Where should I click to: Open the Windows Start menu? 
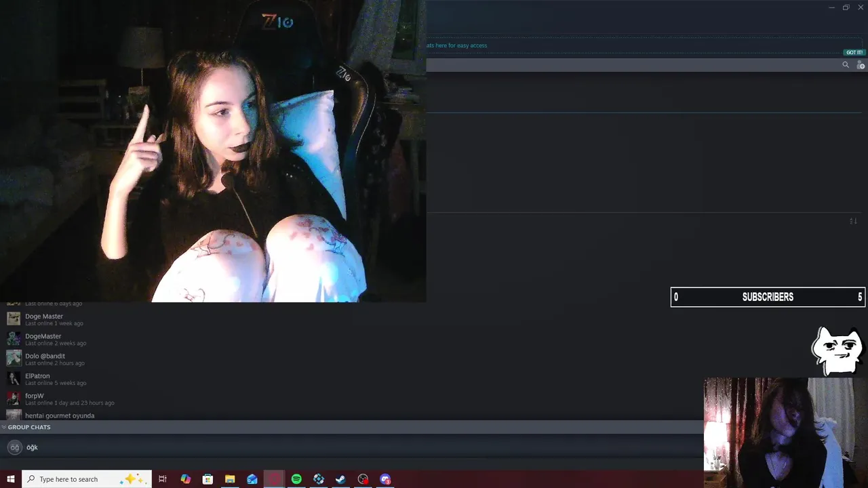click(x=11, y=479)
